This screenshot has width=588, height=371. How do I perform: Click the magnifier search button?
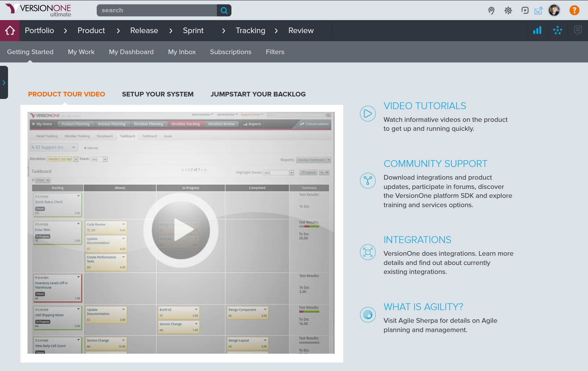click(224, 10)
